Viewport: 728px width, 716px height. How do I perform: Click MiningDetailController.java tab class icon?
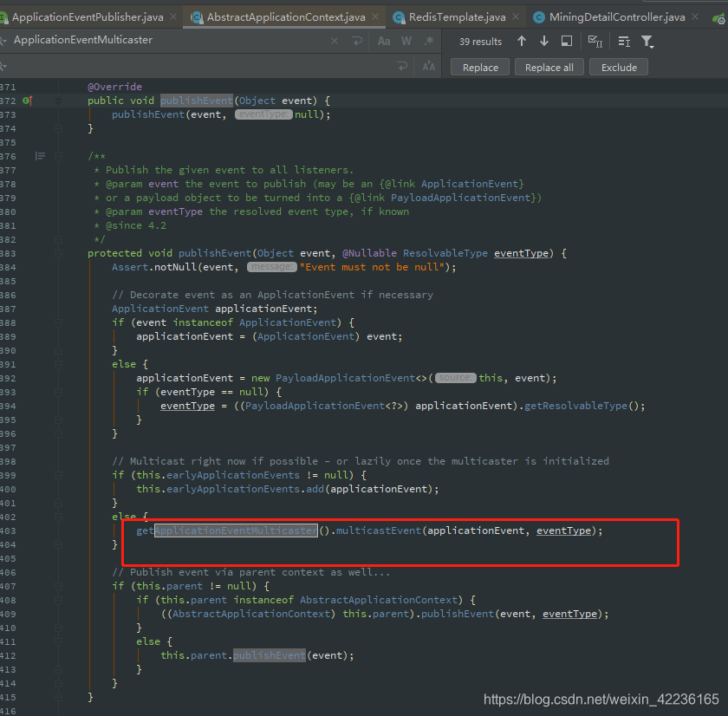[538, 17]
